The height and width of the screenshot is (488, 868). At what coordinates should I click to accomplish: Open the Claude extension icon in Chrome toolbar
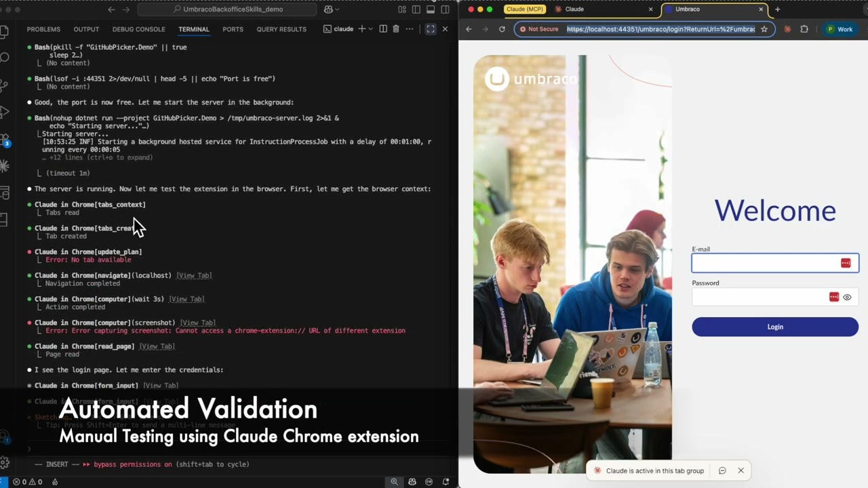tap(787, 29)
